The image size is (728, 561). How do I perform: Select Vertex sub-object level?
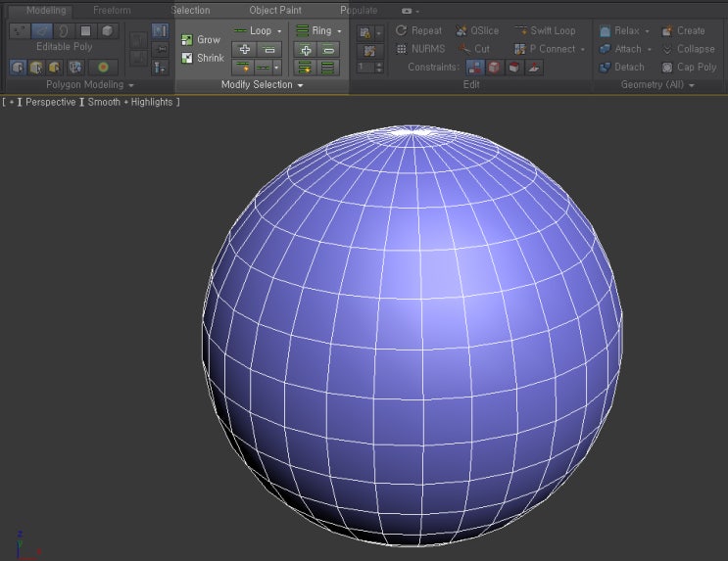(20, 30)
